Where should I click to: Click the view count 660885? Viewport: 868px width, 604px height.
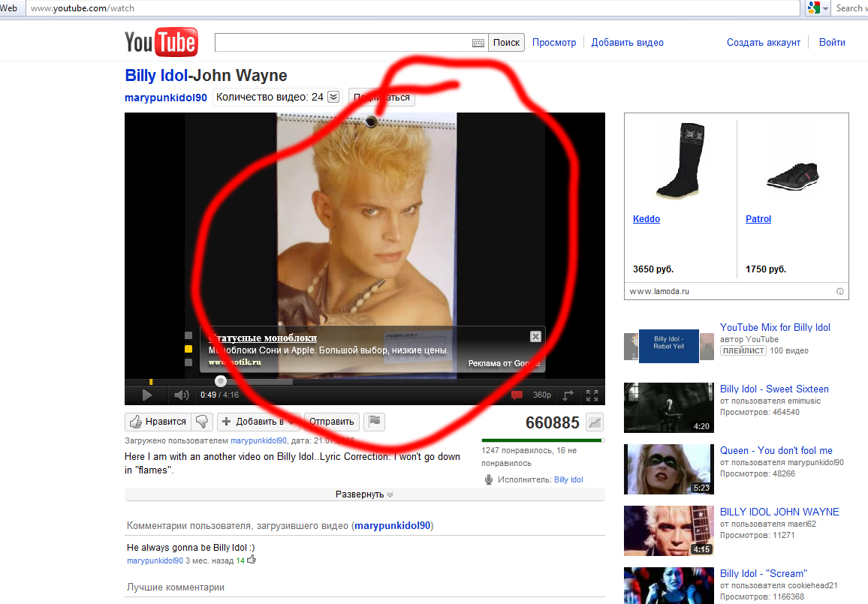(552, 422)
